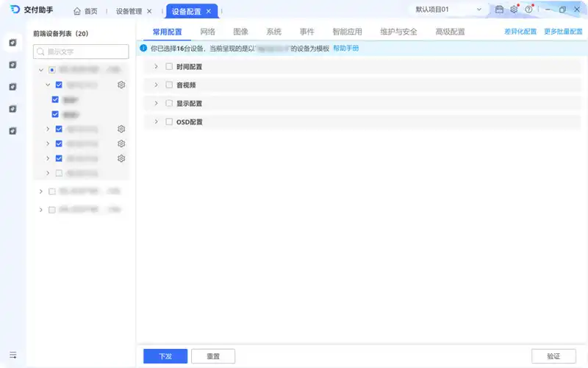Check the unchecked device in the first group
The width and height of the screenshot is (588, 368).
coord(59,173)
